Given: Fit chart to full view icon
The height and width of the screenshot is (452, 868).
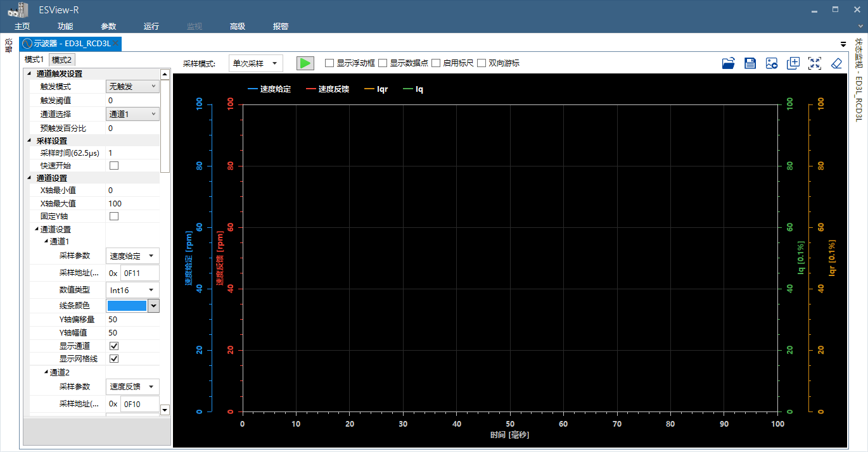Looking at the screenshot, I should point(815,63).
